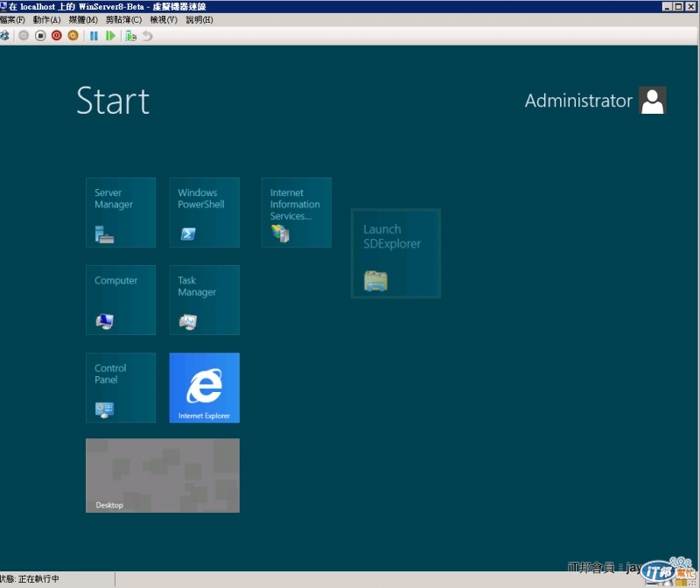Viewport: 700px width, 588px height.
Task: Launch the Task Manager tile
Action: (205, 300)
